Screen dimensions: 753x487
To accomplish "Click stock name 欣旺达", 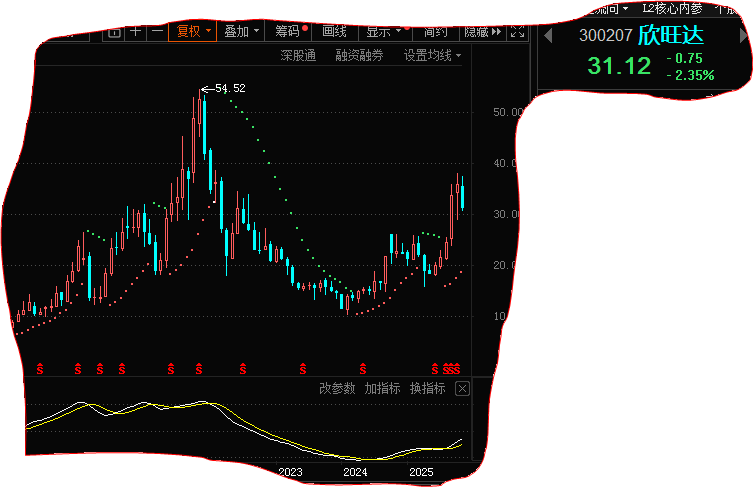I will [x=670, y=35].
